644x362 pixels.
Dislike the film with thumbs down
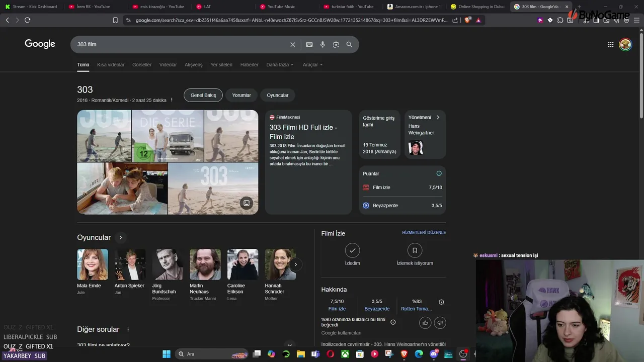[x=440, y=323]
